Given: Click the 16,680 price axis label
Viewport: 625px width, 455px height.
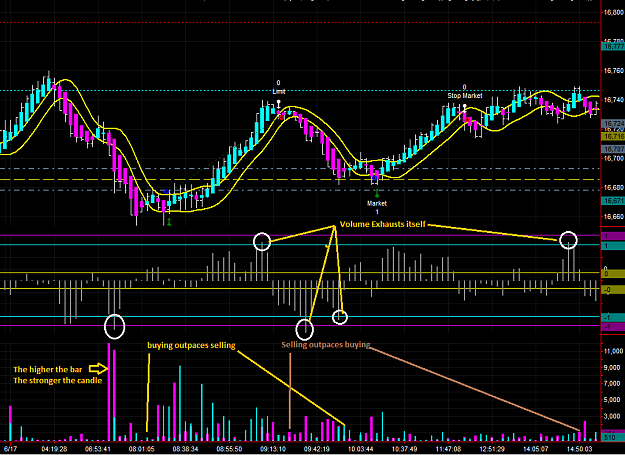Looking at the screenshot, I should click(613, 188).
